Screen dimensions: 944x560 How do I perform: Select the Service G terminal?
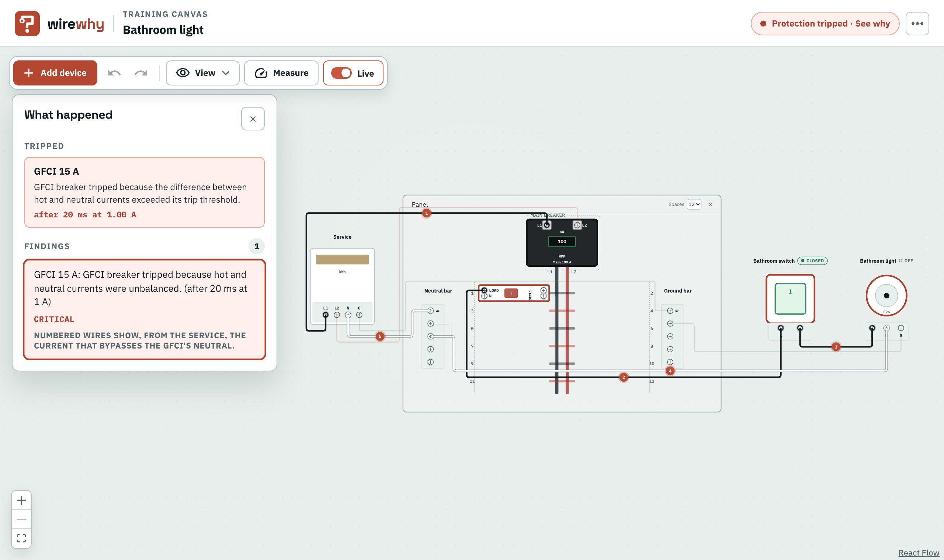tap(359, 315)
